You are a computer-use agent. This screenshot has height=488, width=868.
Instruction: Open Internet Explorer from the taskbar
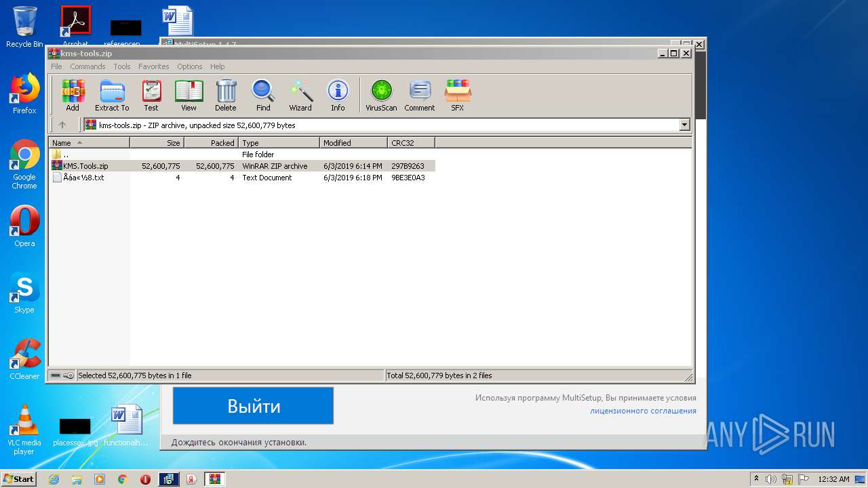54,479
